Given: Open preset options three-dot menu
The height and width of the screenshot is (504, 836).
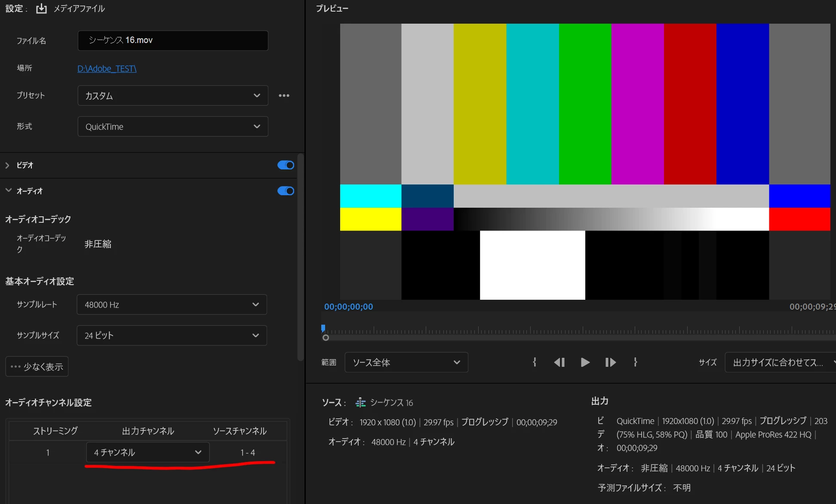Looking at the screenshot, I should [284, 95].
